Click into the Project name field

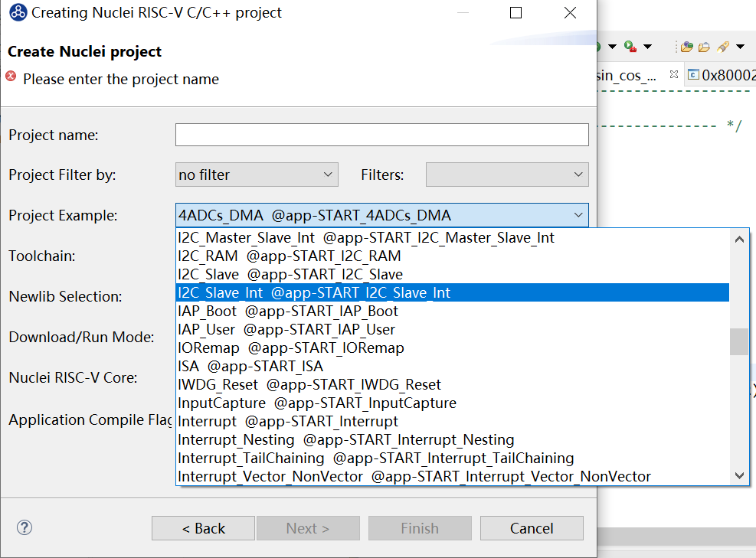381,135
